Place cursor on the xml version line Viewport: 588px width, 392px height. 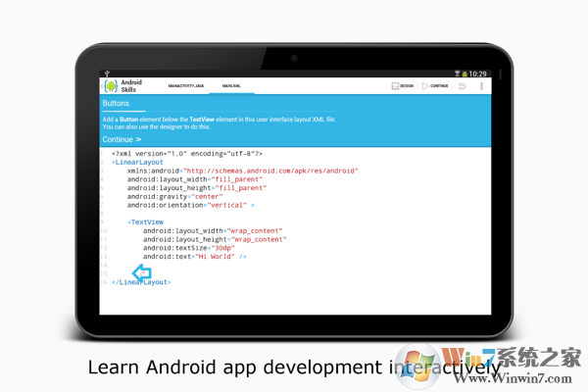point(187,154)
